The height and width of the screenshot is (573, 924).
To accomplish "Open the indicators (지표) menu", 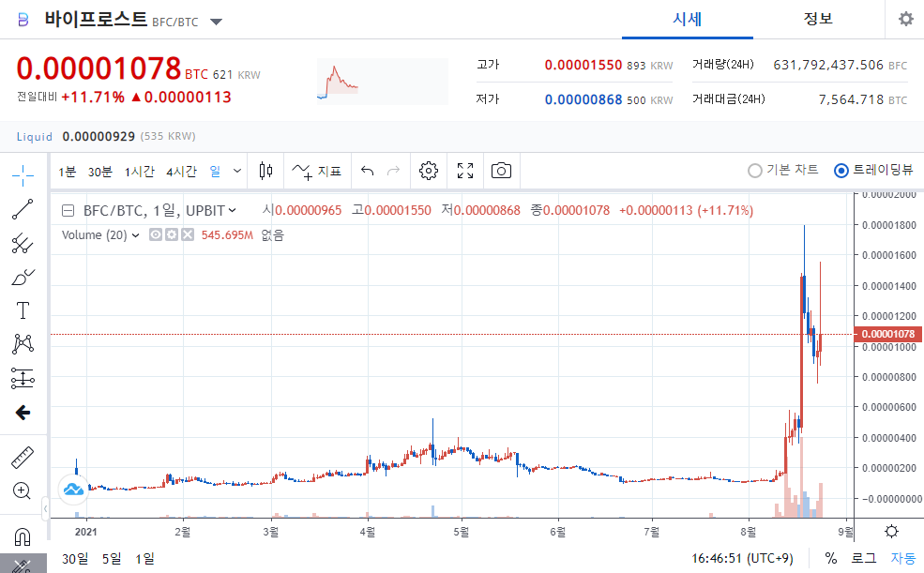I will pyautogui.click(x=316, y=172).
